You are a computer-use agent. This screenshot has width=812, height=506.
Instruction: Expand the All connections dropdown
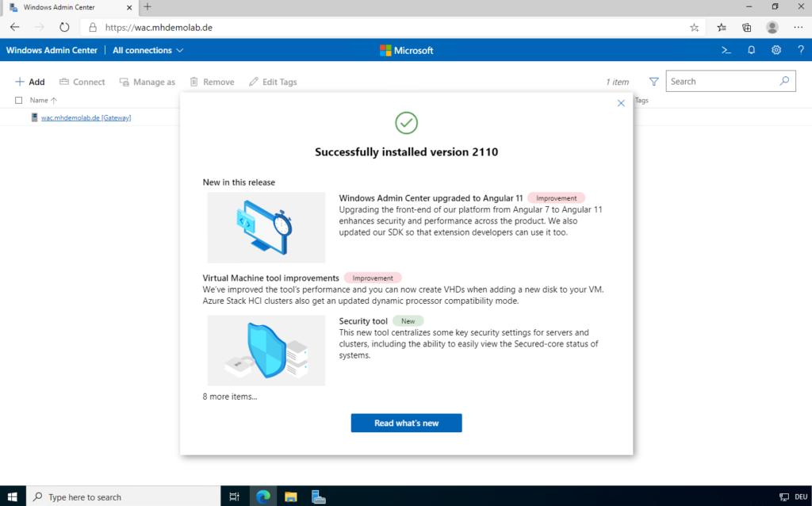147,49
